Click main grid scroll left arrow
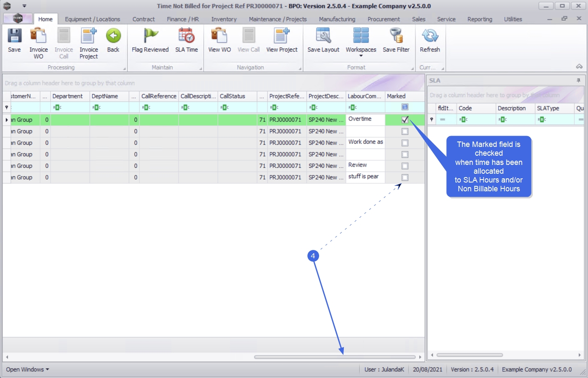 pyautogui.click(x=7, y=357)
